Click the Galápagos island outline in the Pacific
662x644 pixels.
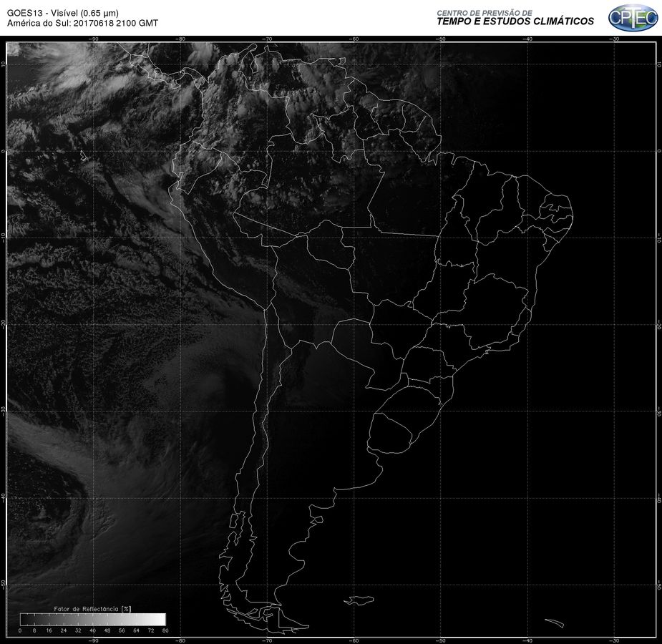click(83, 156)
